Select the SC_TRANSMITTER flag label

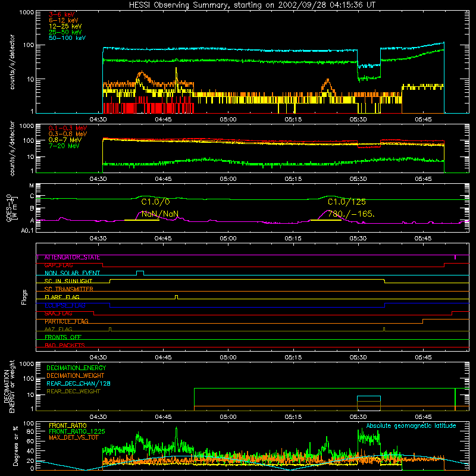pyautogui.click(x=68, y=289)
